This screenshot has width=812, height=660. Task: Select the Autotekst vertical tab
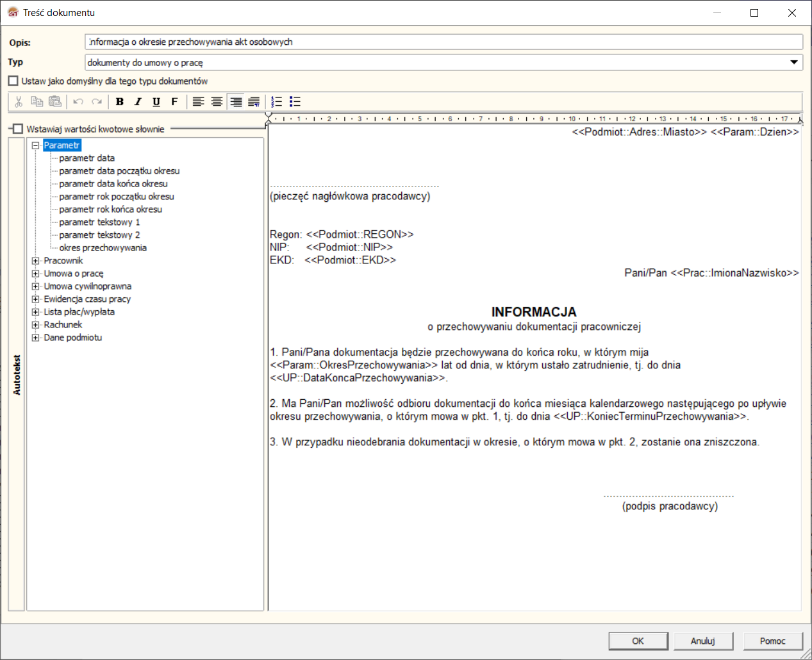point(17,374)
